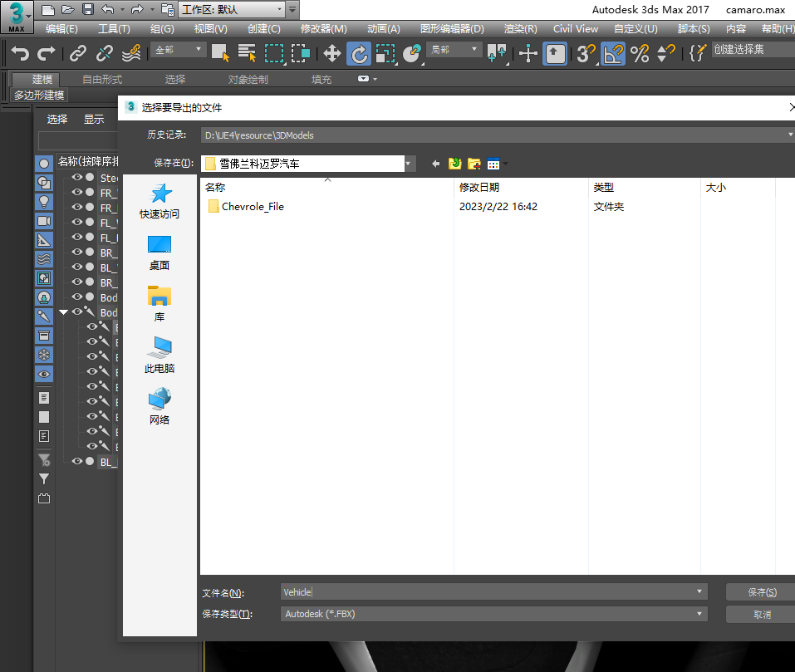Open the 工具(T) menu

point(114,29)
